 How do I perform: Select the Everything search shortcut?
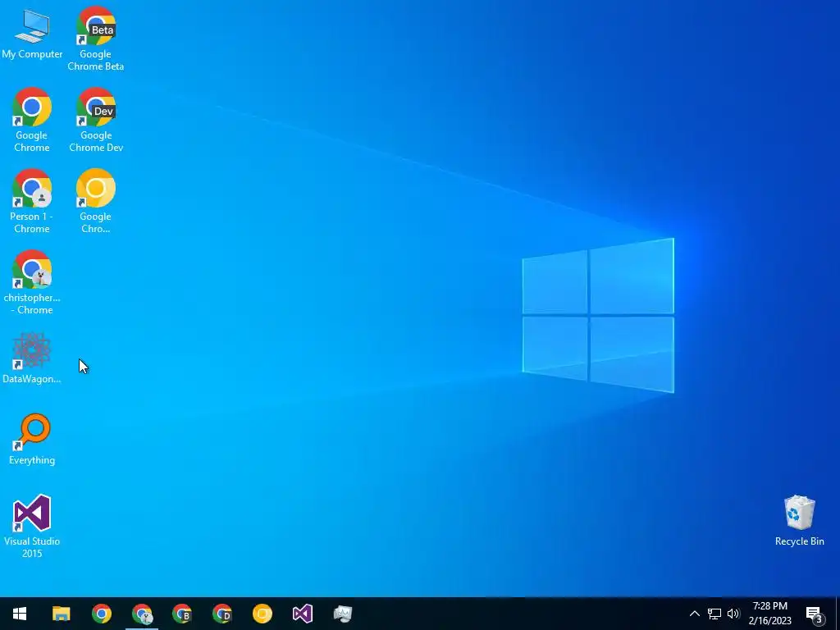click(x=32, y=440)
